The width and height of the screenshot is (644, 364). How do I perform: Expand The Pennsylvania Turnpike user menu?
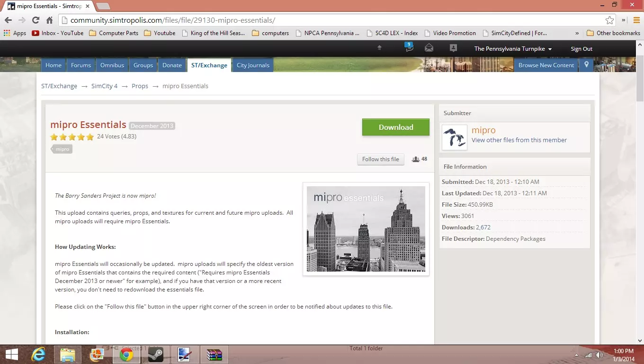pyautogui.click(x=513, y=49)
